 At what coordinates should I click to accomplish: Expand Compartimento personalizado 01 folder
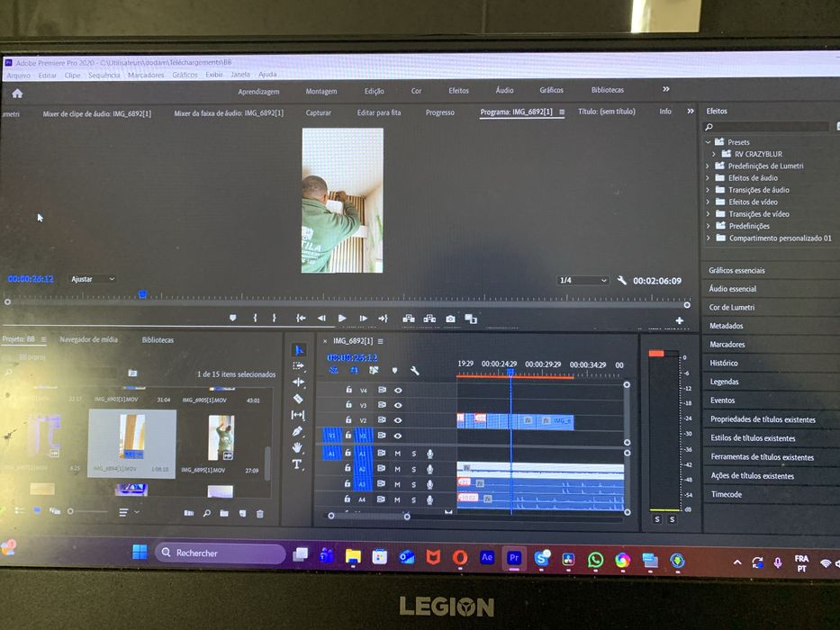point(709,238)
